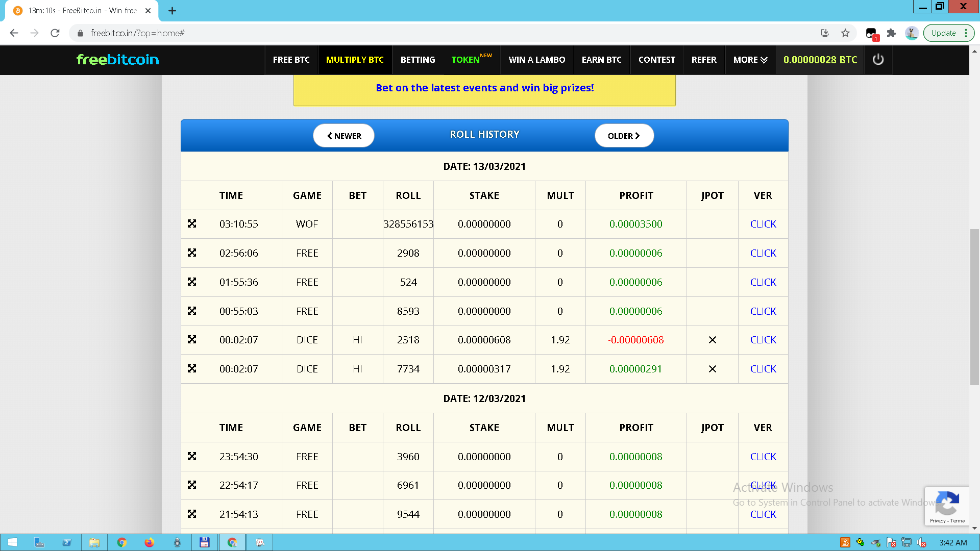Open Chrome's three-dot Update menu
Viewport: 980px width, 551px height.
tap(966, 33)
